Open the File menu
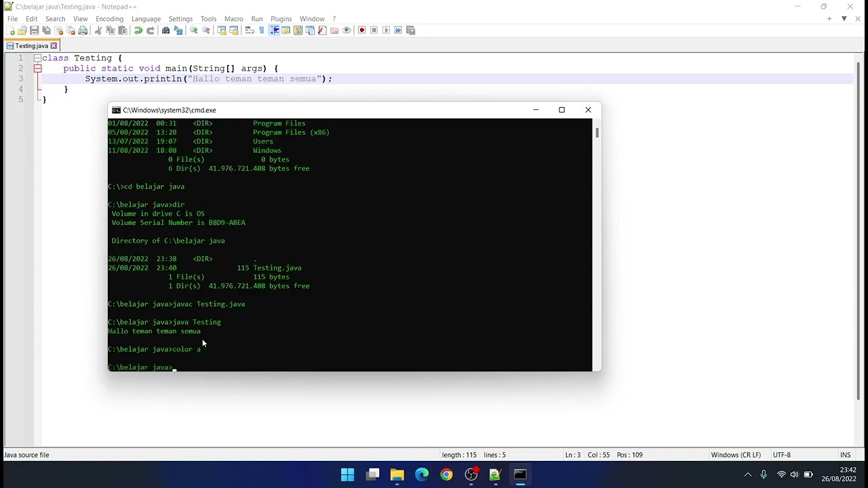 pyautogui.click(x=12, y=18)
